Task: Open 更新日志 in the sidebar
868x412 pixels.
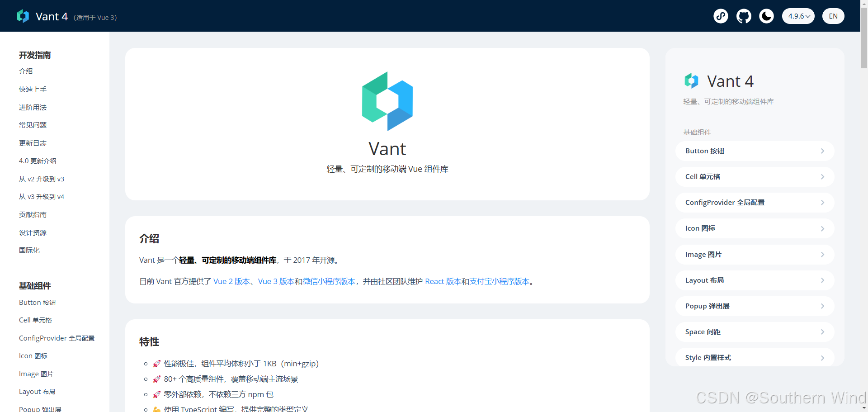Action: tap(33, 143)
